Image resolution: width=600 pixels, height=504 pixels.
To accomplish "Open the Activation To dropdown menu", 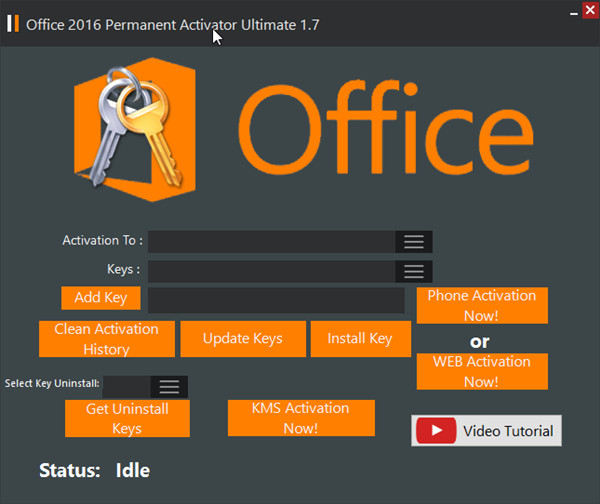I will coord(414,242).
